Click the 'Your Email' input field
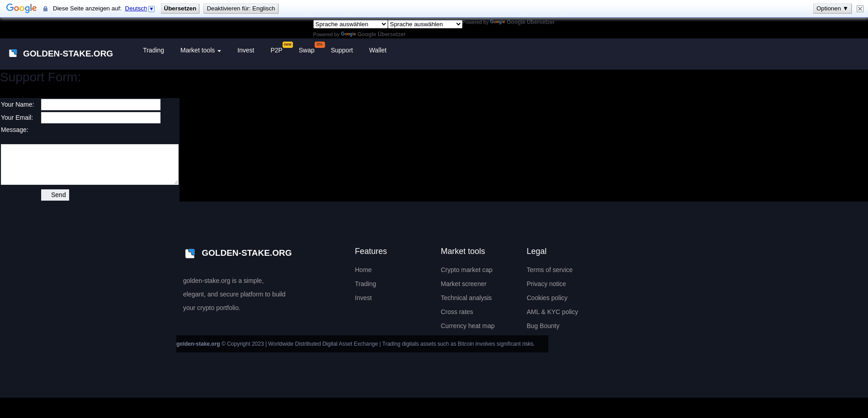Screen dimensions: 868x418 100,117
